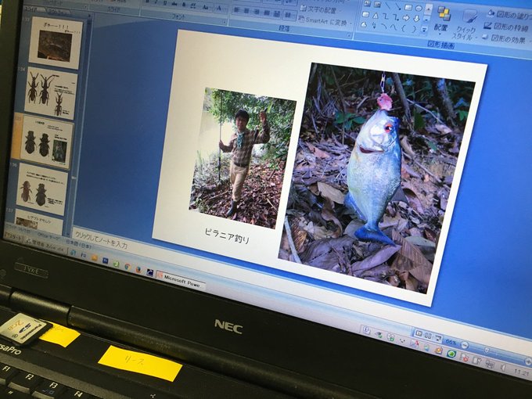Screen dimensions: 532x399
Task: Open 図形の塗りつぶし shape fill menu
Action: (x=510, y=15)
